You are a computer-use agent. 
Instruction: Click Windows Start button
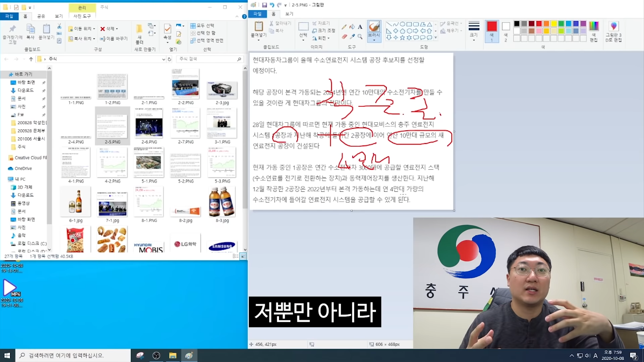point(7,355)
